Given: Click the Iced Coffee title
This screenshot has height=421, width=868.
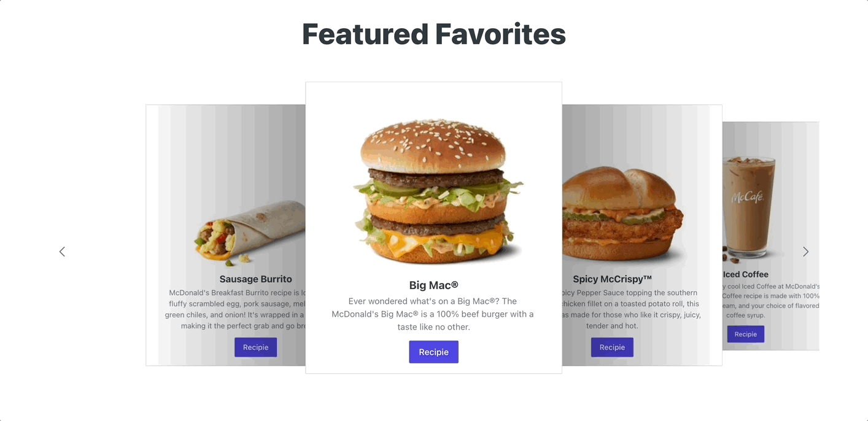Looking at the screenshot, I should 745,274.
